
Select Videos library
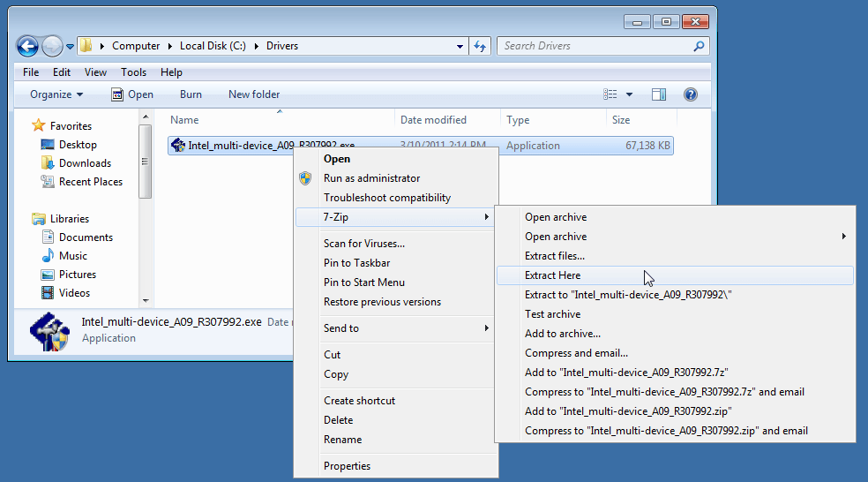click(x=66, y=293)
